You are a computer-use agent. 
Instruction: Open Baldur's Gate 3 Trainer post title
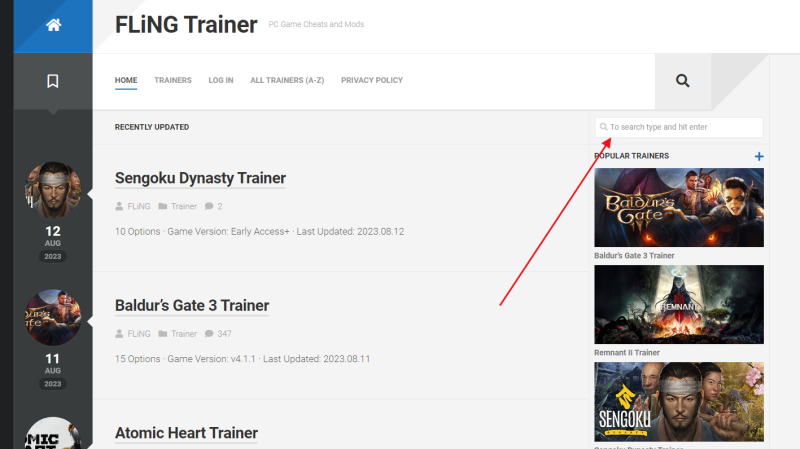click(x=192, y=306)
